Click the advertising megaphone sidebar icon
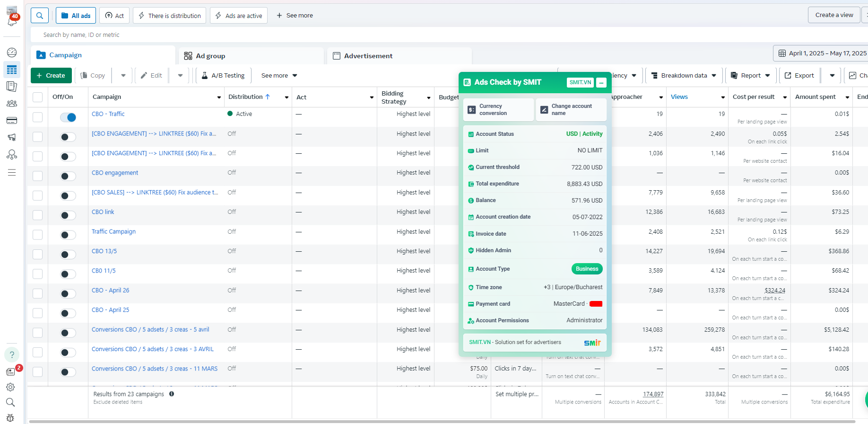 pyautogui.click(x=12, y=137)
